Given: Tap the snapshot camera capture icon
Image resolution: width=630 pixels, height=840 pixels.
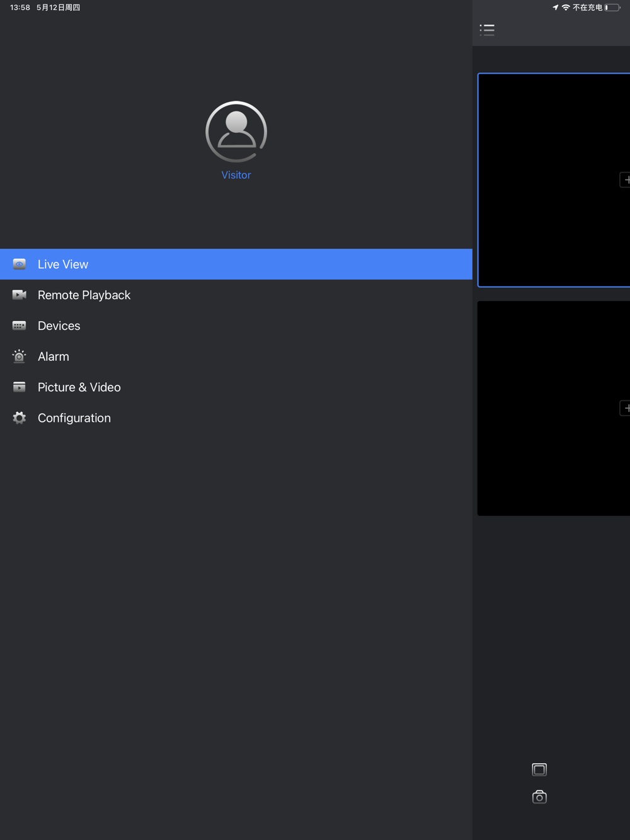Looking at the screenshot, I should pos(539,797).
